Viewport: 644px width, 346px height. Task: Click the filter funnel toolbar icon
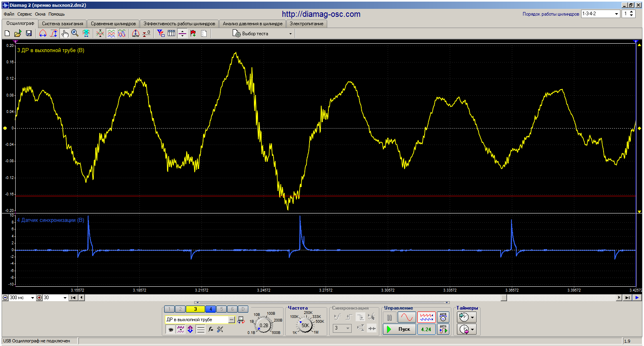point(161,34)
